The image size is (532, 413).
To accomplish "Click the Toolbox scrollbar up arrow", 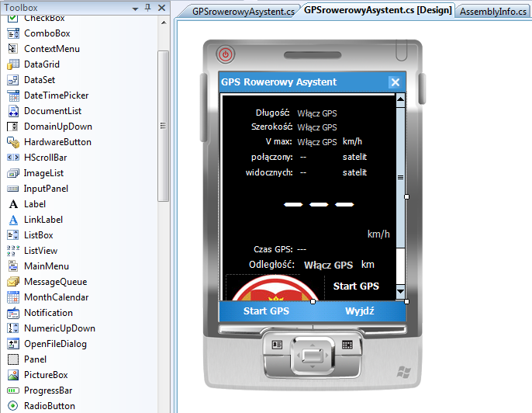I will coord(164,23).
